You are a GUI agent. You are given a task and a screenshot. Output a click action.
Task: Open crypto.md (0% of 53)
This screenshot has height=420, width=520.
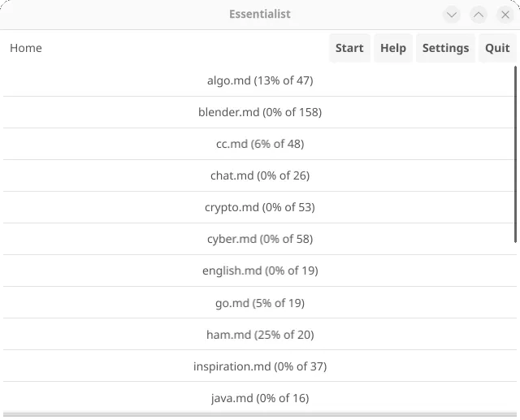pos(260,207)
